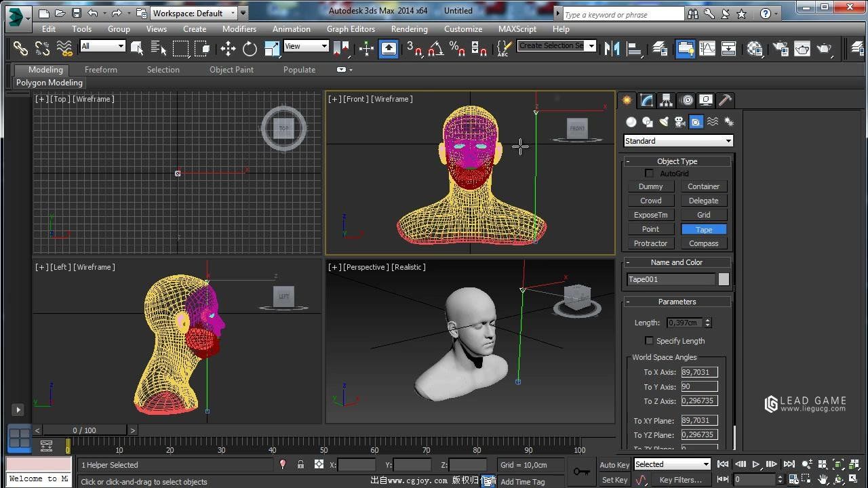Click the Dummy helper button

650,186
